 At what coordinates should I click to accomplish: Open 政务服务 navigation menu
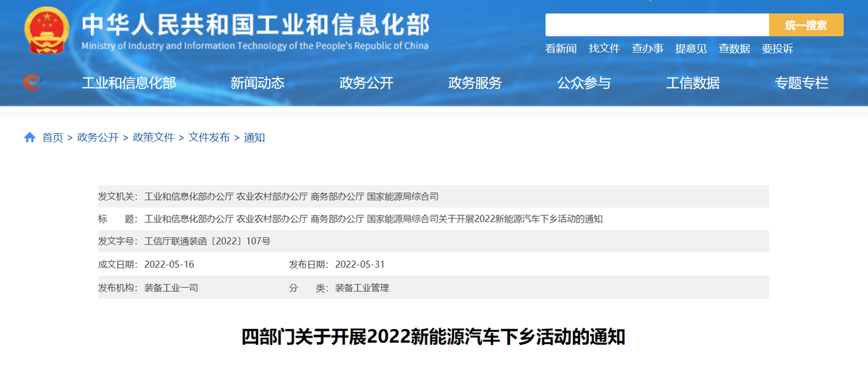pyautogui.click(x=475, y=83)
